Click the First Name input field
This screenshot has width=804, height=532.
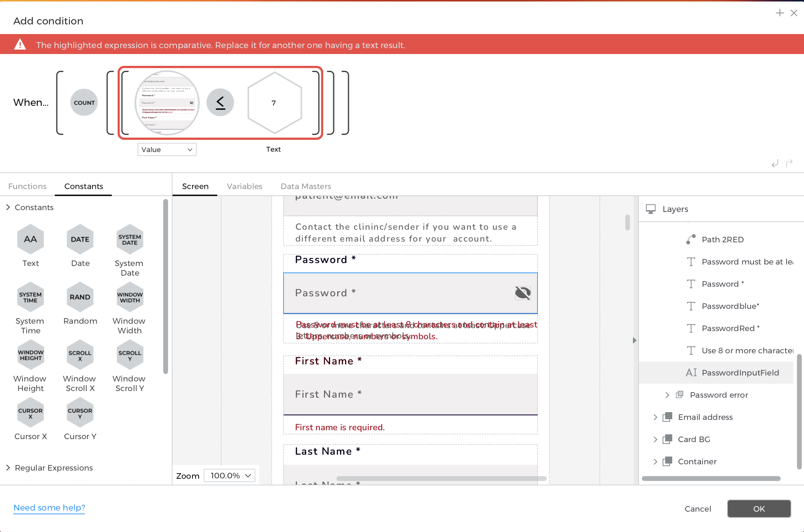[x=410, y=394]
